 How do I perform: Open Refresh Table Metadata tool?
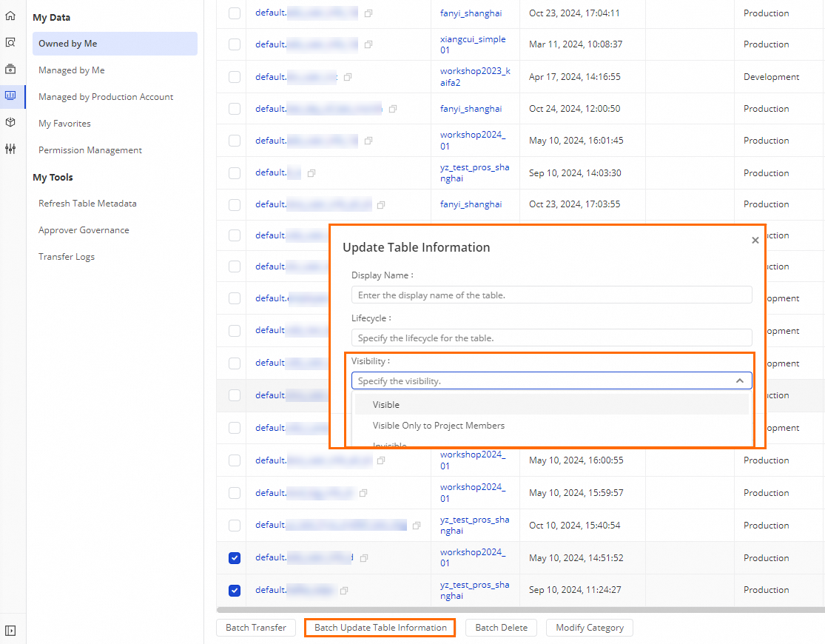(87, 204)
